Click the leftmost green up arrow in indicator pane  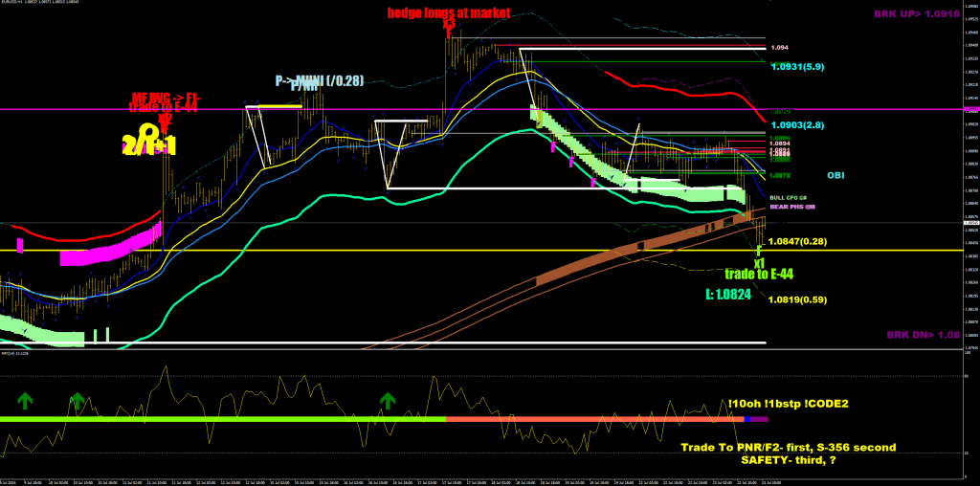point(23,399)
